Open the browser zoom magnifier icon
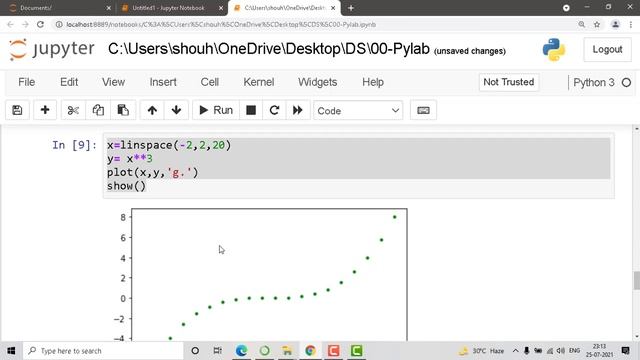 click(582, 24)
